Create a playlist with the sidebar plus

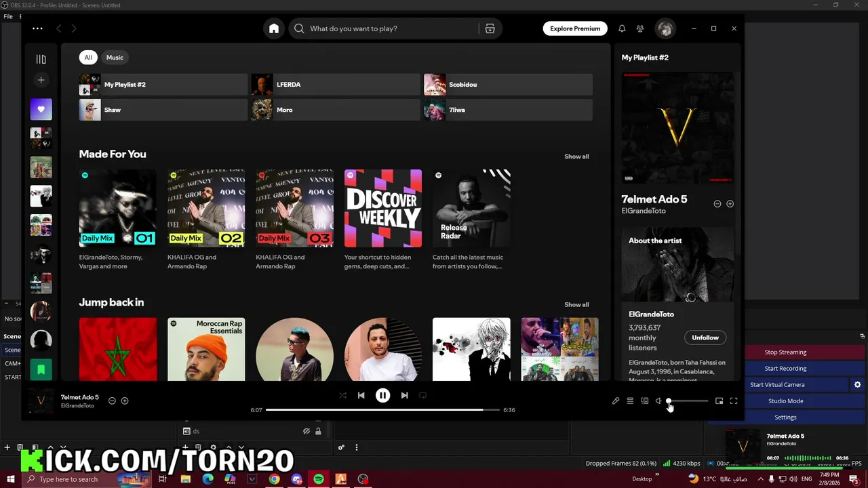pyautogui.click(x=41, y=80)
